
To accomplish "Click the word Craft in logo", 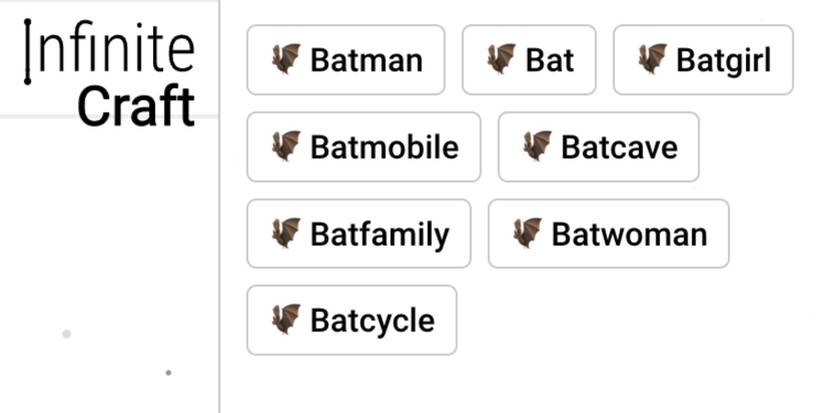I will [x=136, y=106].
